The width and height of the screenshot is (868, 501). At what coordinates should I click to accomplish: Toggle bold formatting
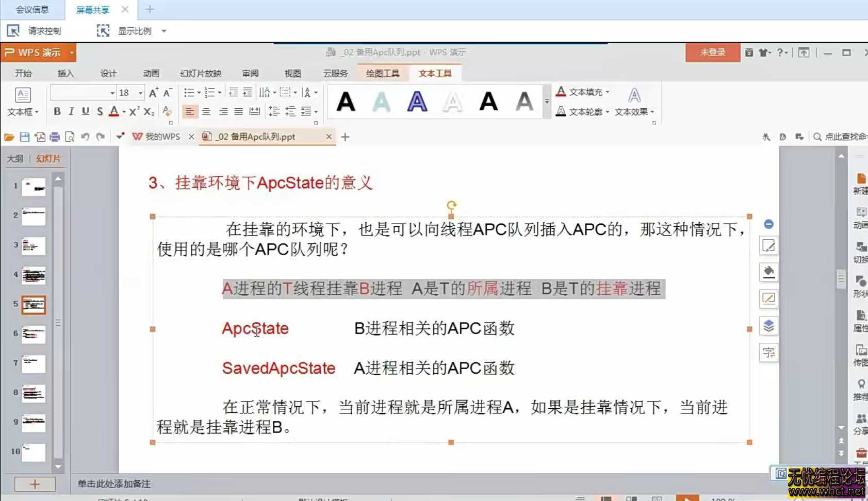[x=57, y=111]
